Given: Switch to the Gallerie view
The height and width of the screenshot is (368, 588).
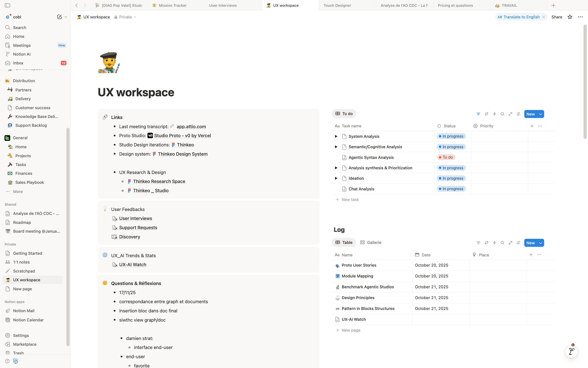Looking at the screenshot, I should point(371,242).
